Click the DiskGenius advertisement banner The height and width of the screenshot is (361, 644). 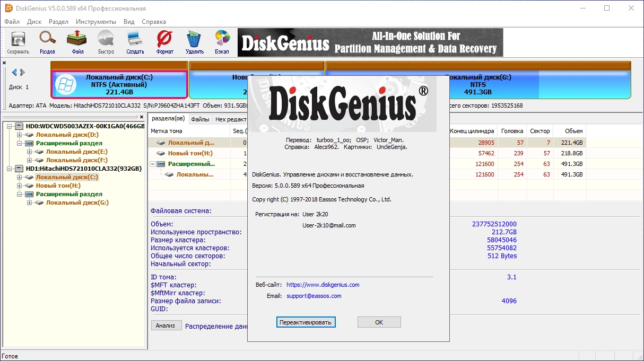pyautogui.click(x=370, y=42)
